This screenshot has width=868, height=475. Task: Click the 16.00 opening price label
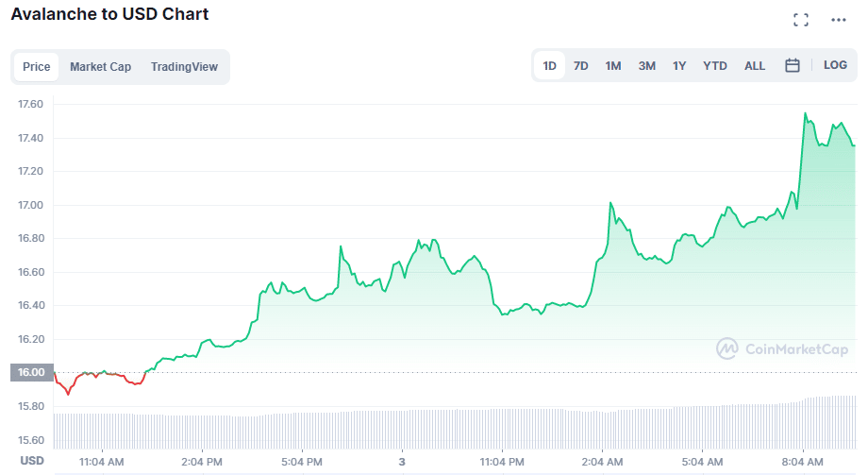pos(31,372)
